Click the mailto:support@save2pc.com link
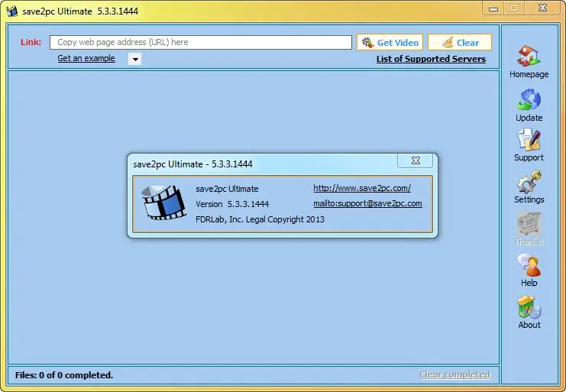The image size is (566, 392). [x=367, y=203]
